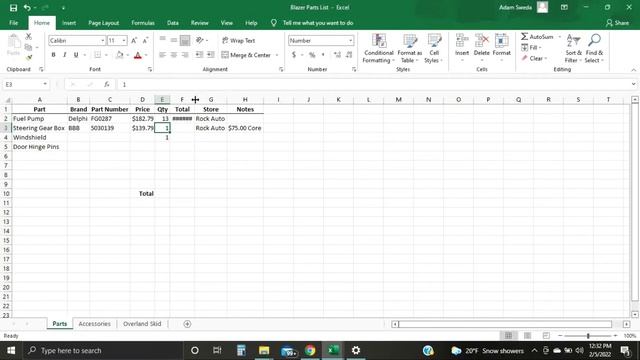Click the Share button

click(617, 23)
